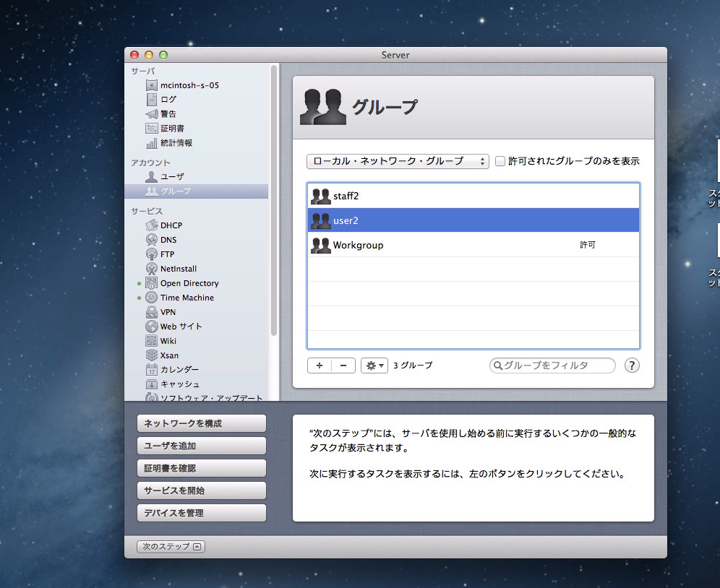720x588 pixels.
Task: Select the mcintosh-s-05 server icon
Action: tap(152, 85)
